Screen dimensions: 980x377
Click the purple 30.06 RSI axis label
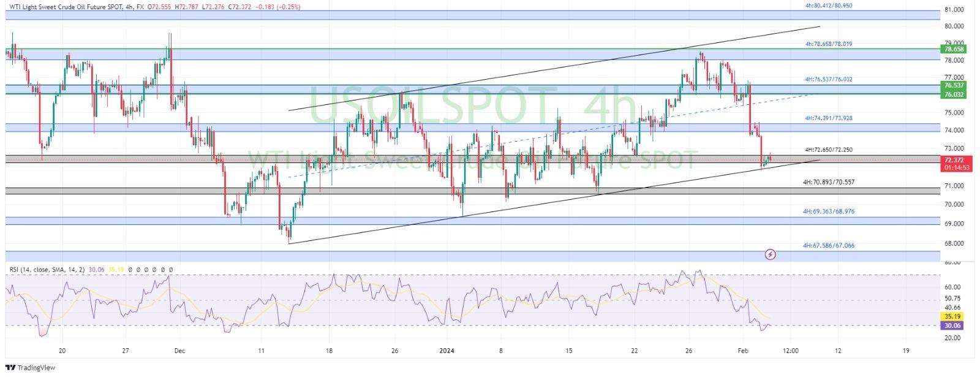[x=954, y=326]
